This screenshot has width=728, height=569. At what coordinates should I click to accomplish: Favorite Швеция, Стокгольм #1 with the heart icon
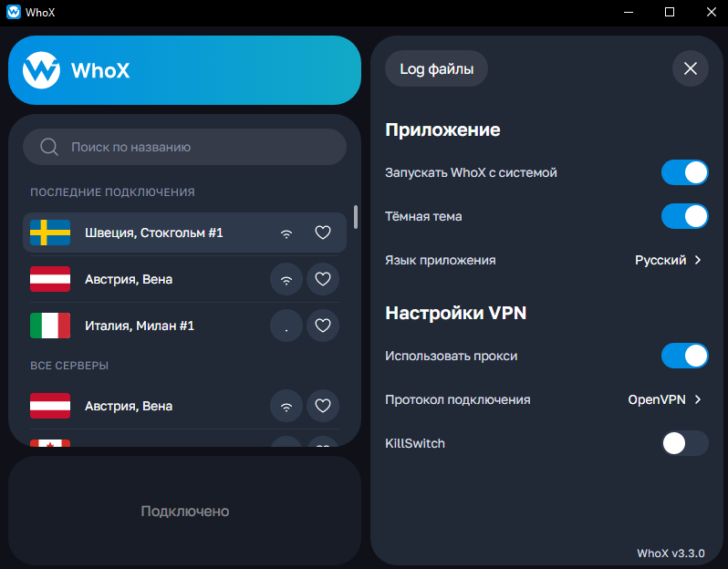[323, 233]
